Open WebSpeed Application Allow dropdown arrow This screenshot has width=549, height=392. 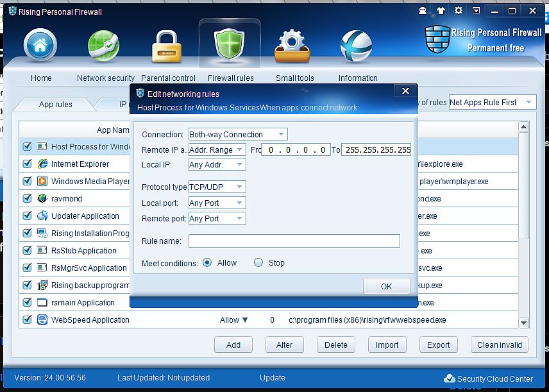pyautogui.click(x=245, y=320)
